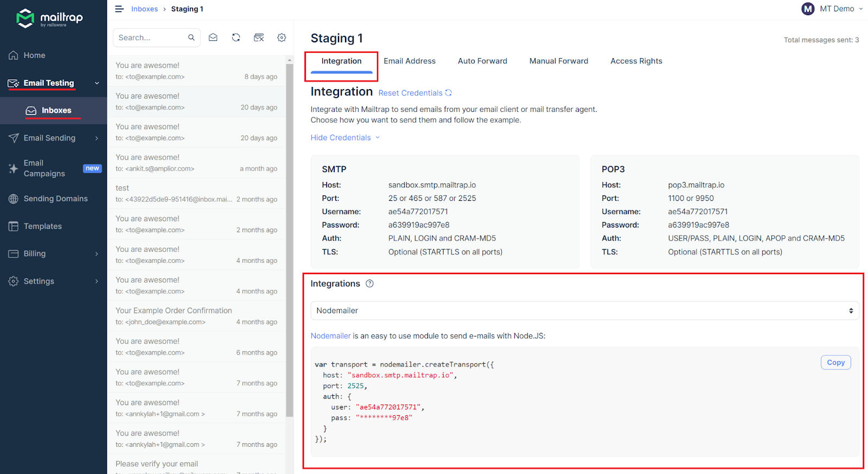Focus the inbox search field
The width and height of the screenshot is (868, 474).
click(151, 37)
